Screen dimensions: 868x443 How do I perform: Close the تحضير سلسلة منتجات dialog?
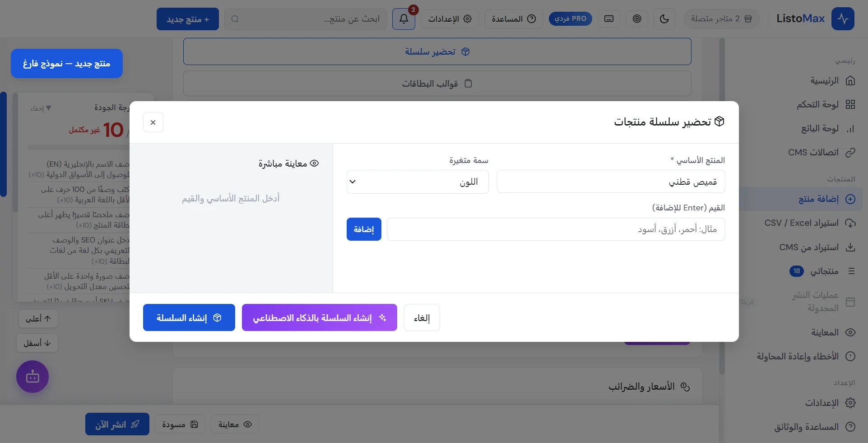[153, 122]
